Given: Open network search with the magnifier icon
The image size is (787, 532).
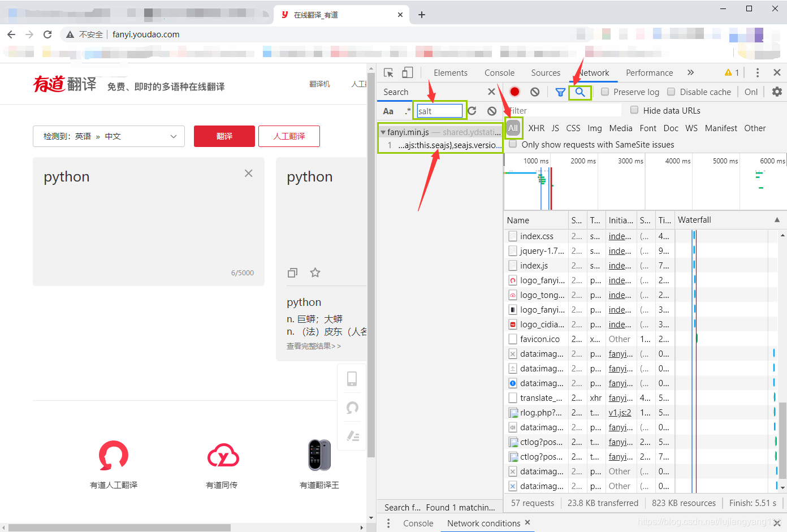Looking at the screenshot, I should pyautogui.click(x=580, y=92).
